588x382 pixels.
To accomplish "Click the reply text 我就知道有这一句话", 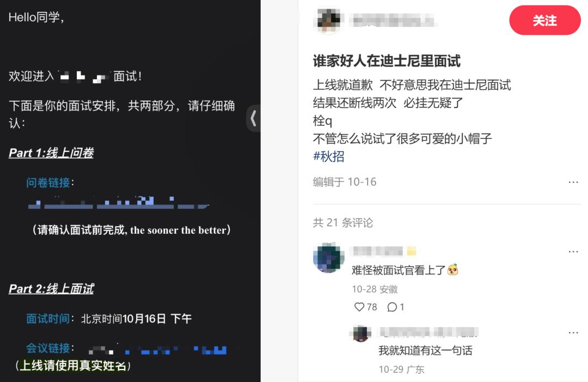I will (x=425, y=350).
